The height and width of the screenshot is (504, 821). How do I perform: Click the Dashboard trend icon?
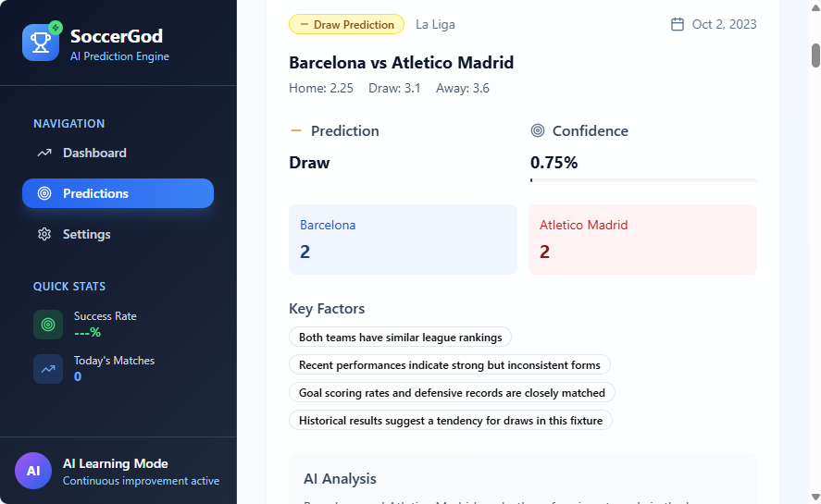pyautogui.click(x=44, y=153)
